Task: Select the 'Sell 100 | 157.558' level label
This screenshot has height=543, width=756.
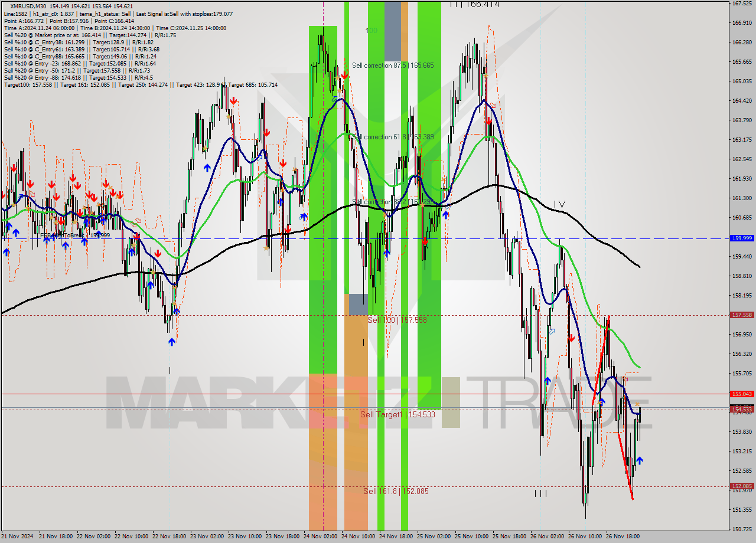Action: tap(397, 320)
